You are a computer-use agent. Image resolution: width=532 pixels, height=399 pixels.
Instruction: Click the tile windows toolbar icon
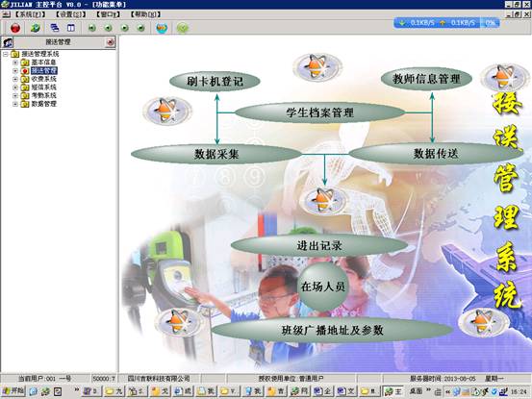pos(71,28)
